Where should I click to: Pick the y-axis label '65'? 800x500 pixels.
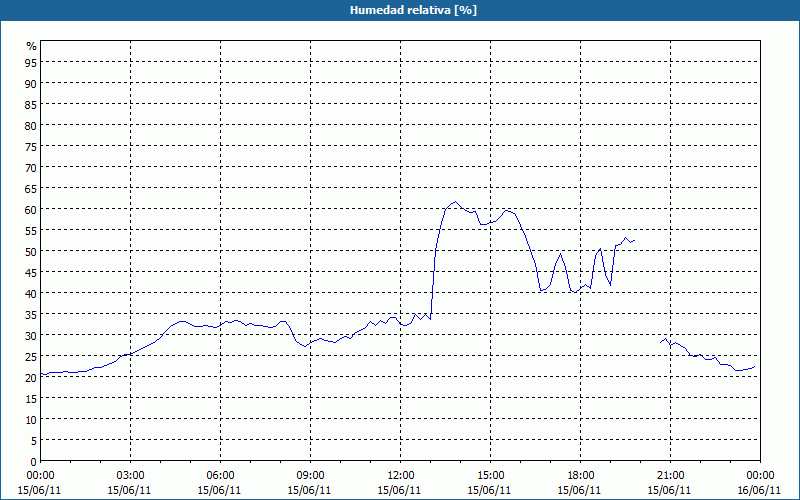(31, 189)
